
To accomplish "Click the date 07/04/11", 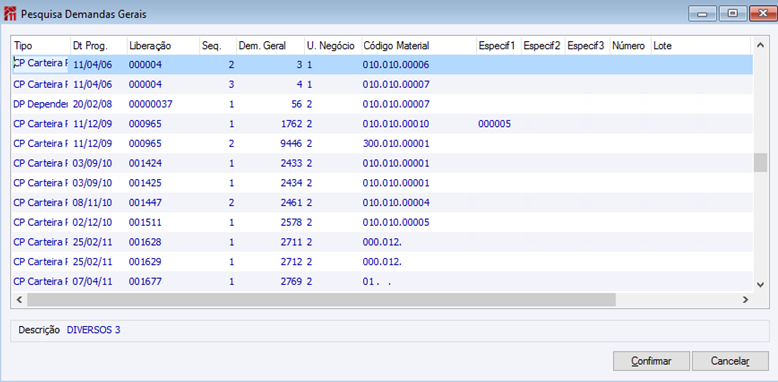I will click(x=92, y=281).
